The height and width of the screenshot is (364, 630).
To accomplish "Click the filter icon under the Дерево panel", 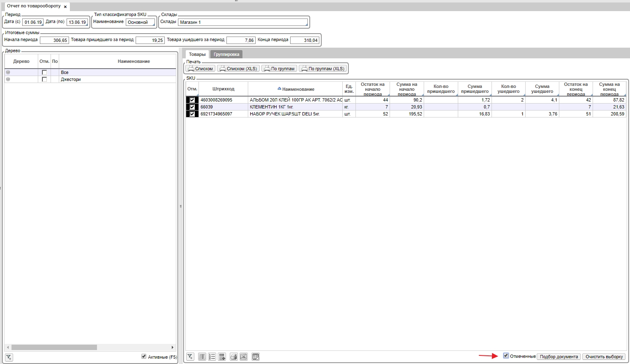I will (x=9, y=357).
